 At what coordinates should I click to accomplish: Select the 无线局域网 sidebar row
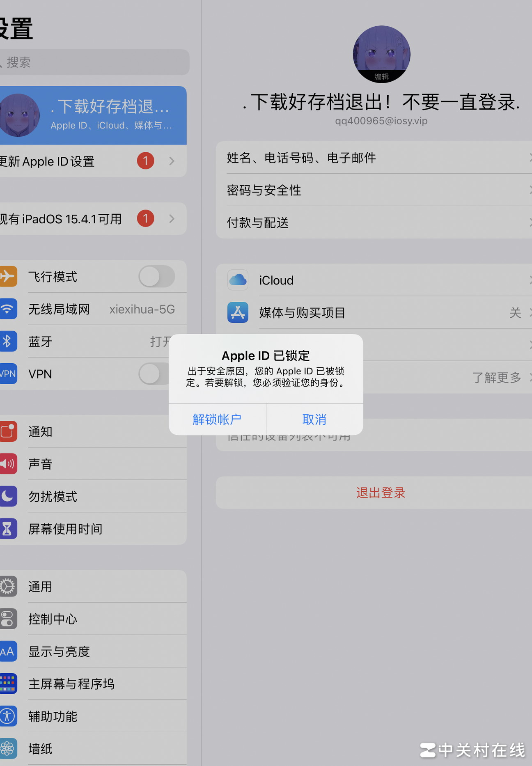(93, 309)
